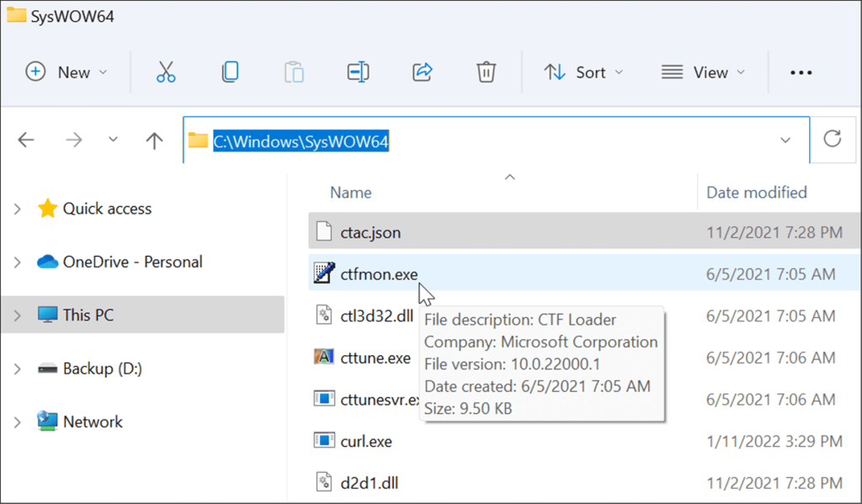The image size is (862, 504).
Task: Click the cttune.exe date 6/5/2021 7:06 AM
Action: [x=771, y=358]
